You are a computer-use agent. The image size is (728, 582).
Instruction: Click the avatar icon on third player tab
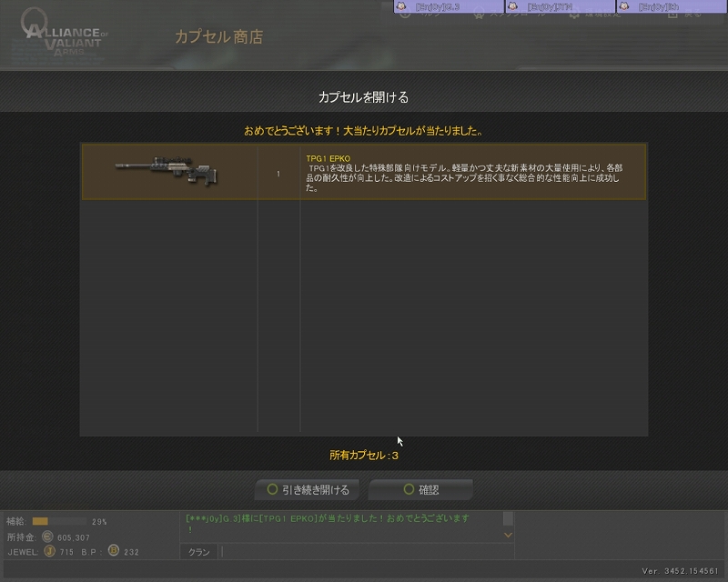[624, 6]
